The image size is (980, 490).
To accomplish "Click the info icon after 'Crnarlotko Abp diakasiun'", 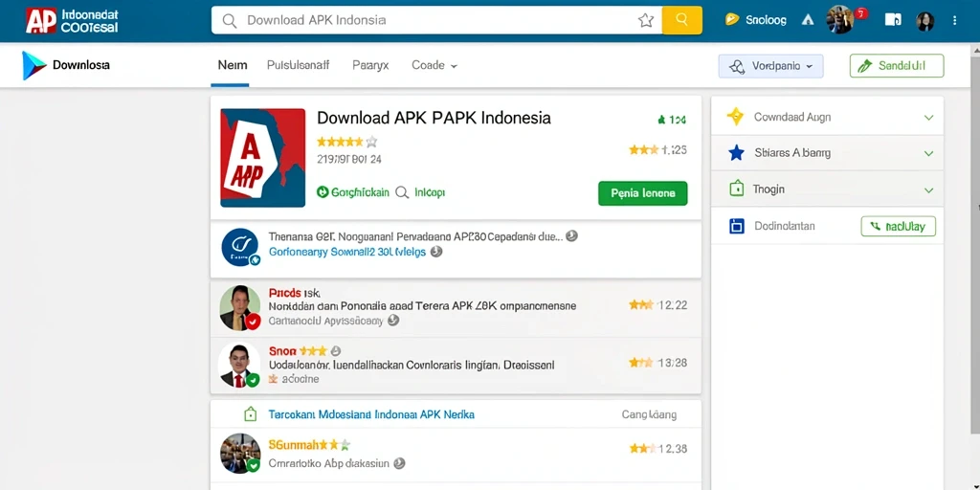I will point(399,463).
